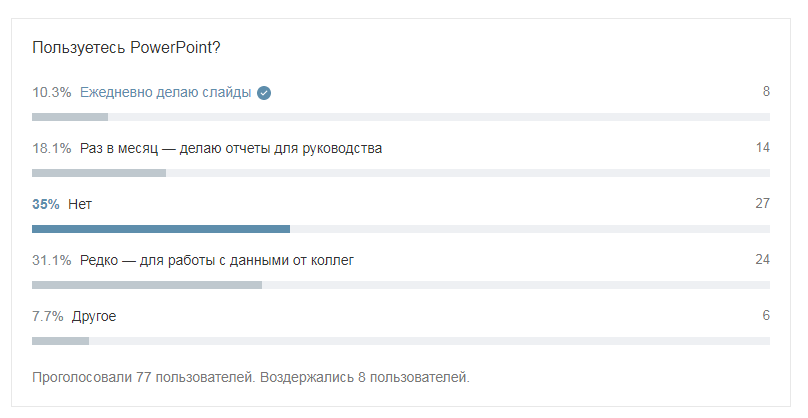Click the checkmark icon beside Ежедневно делаю слайды
808x418 pixels.
(264, 93)
